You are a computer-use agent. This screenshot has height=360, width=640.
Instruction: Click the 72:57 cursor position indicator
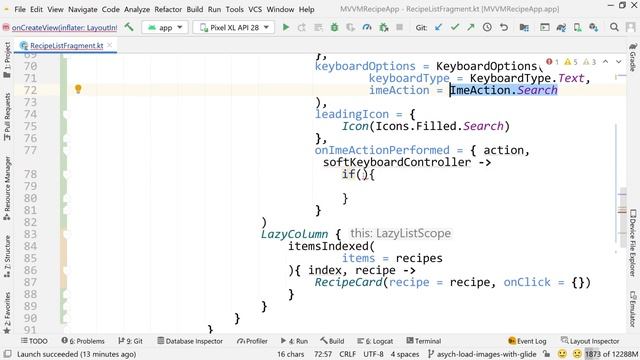322,354
